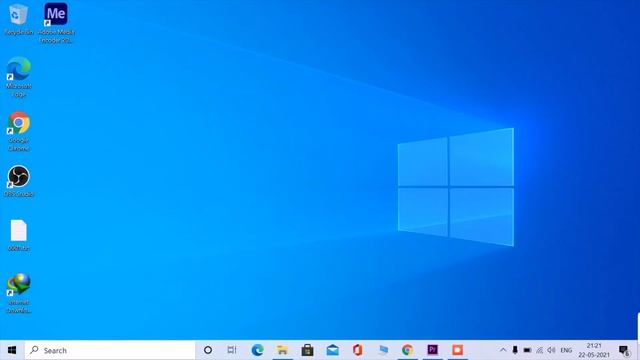Open the Action Center notifications icon
This screenshot has width=640, height=360.
[x=624, y=350]
